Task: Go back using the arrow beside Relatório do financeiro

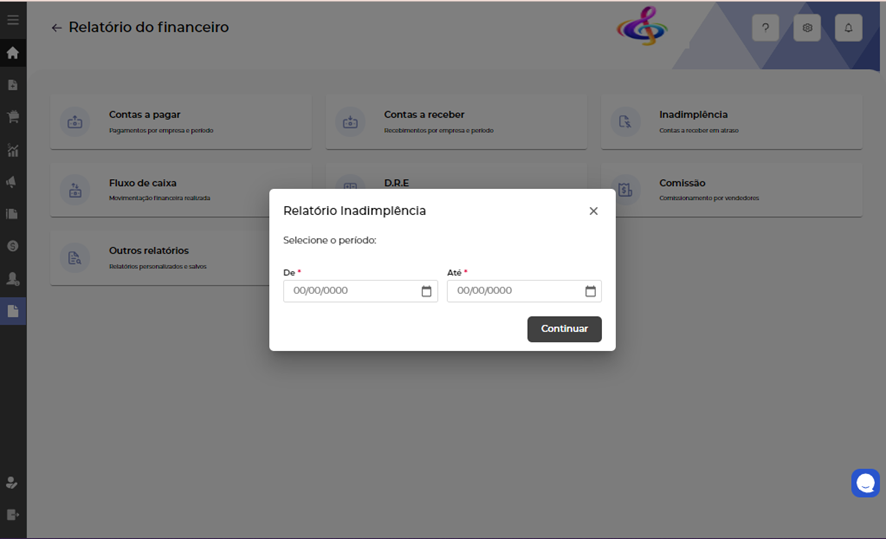Action: click(57, 28)
